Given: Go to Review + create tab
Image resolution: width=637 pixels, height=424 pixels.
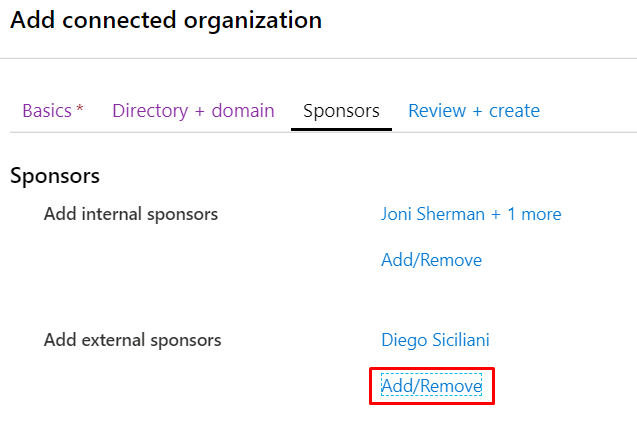Looking at the screenshot, I should coord(474,111).
